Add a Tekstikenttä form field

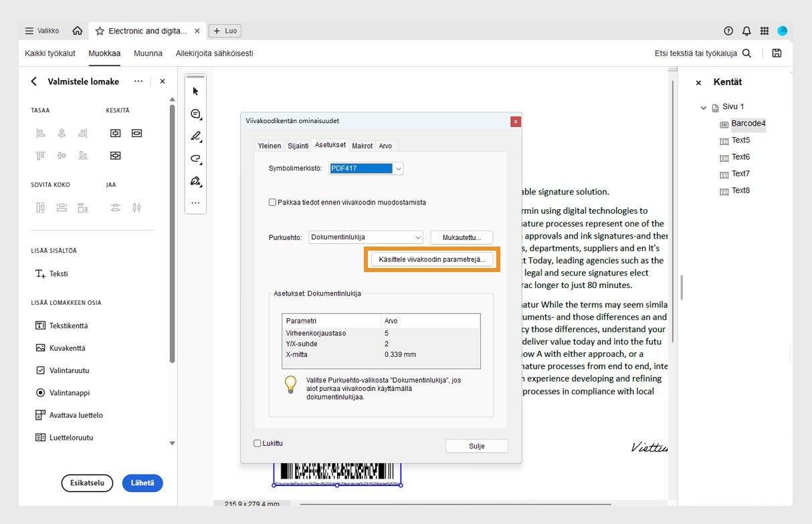pos(62,325)
